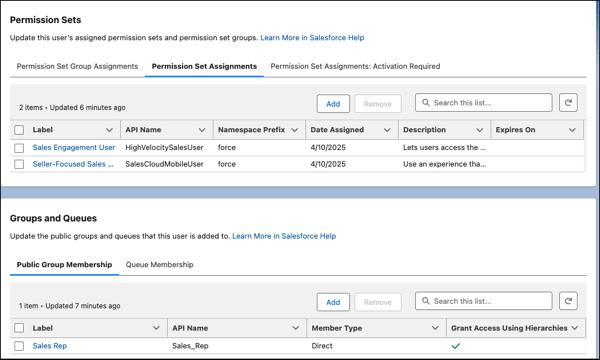Click 'Use an experience tha...' description

click(444, 164)
